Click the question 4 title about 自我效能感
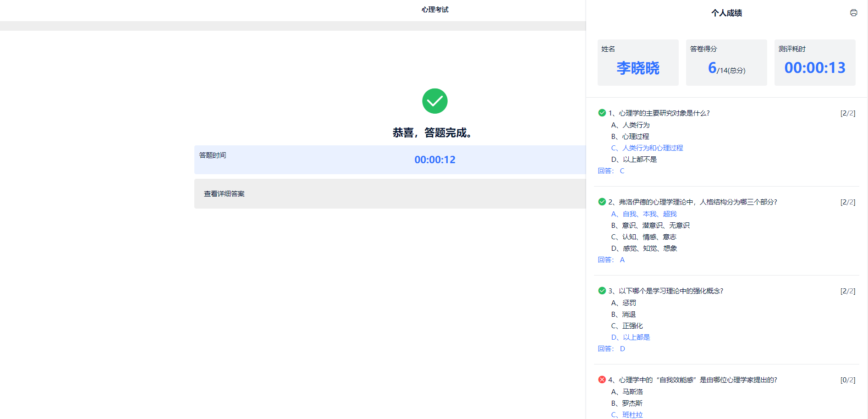The image size is (868, 419). pyautogui.click(x=692, y=380)
